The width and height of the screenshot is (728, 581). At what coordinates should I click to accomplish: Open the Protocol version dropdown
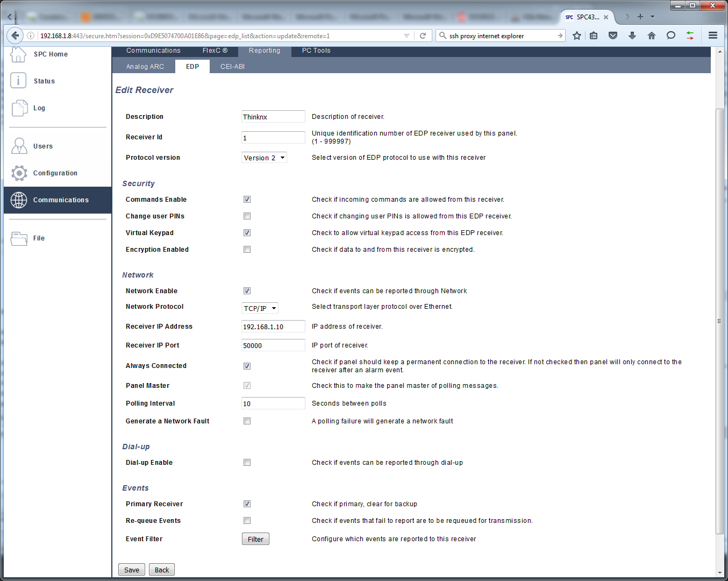pos(264,158)
